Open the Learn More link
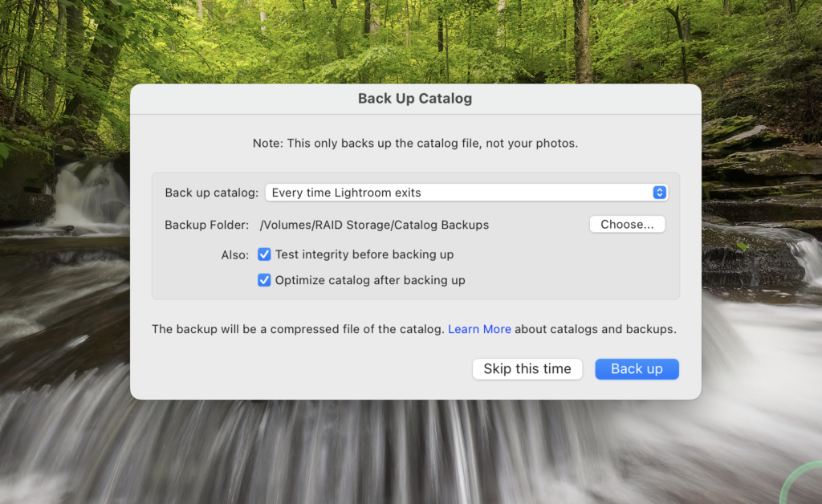The height and width of the screenshot is (504, 822). pos(479,329)
